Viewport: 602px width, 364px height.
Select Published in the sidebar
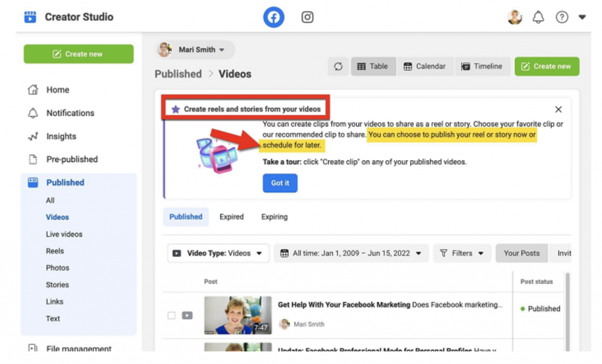tap(65, 182)
